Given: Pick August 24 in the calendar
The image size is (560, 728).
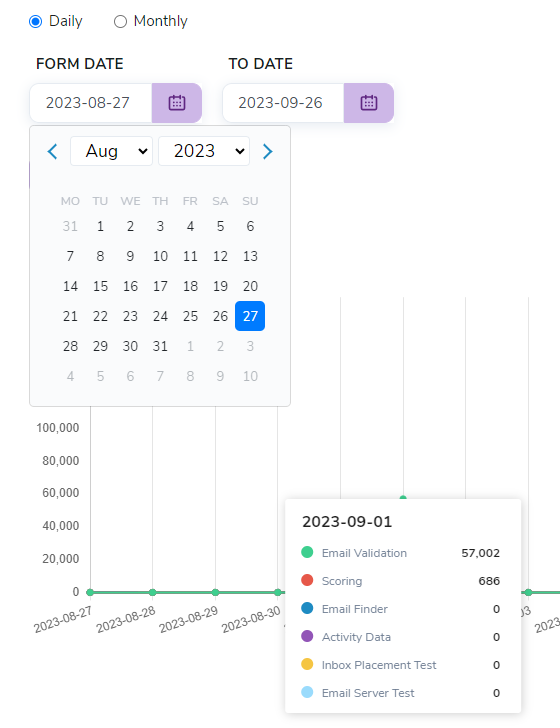Looking at the screenshot, I should pyautogui.click(x=160, y=316).
